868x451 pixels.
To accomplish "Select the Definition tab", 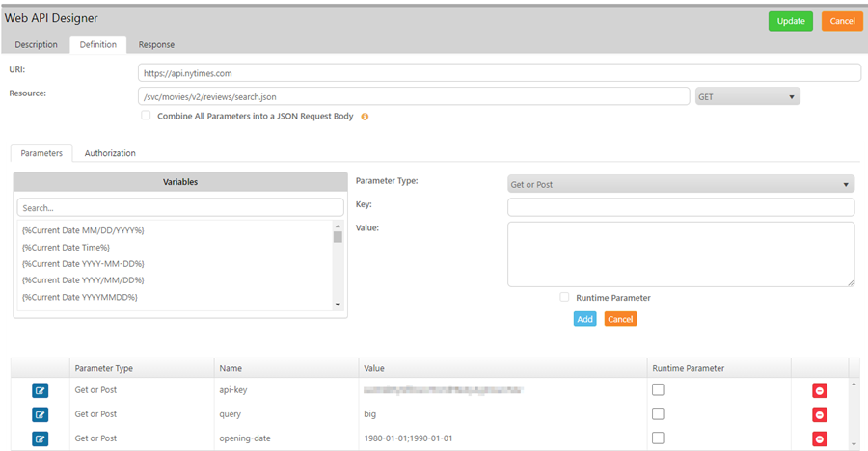I will (x=98, y=45).
